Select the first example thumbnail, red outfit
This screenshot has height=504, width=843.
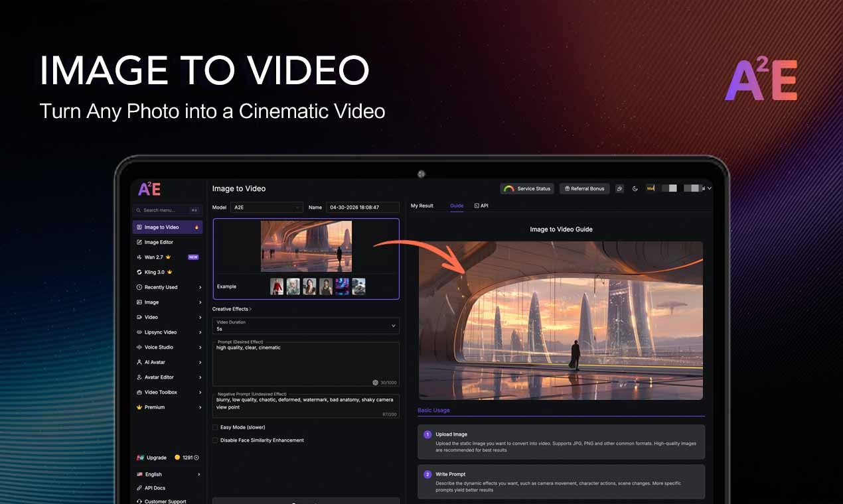pyautogui.click(x=277, y=286)
